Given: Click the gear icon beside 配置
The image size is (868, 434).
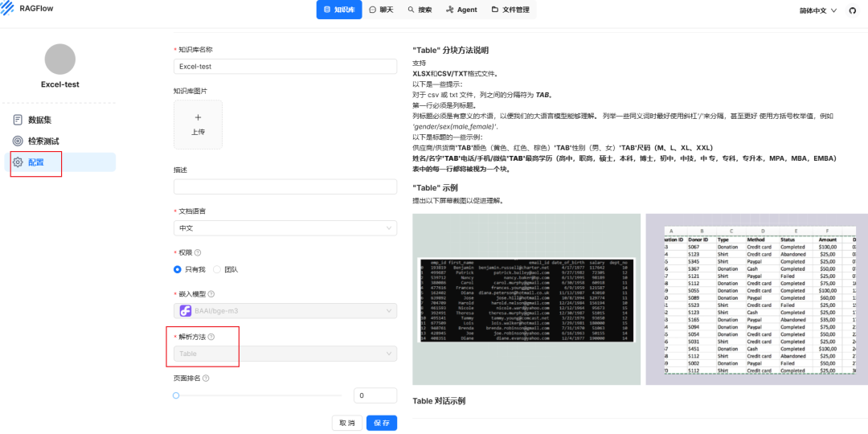Looking at the screenshot, I should click(18, 162).
